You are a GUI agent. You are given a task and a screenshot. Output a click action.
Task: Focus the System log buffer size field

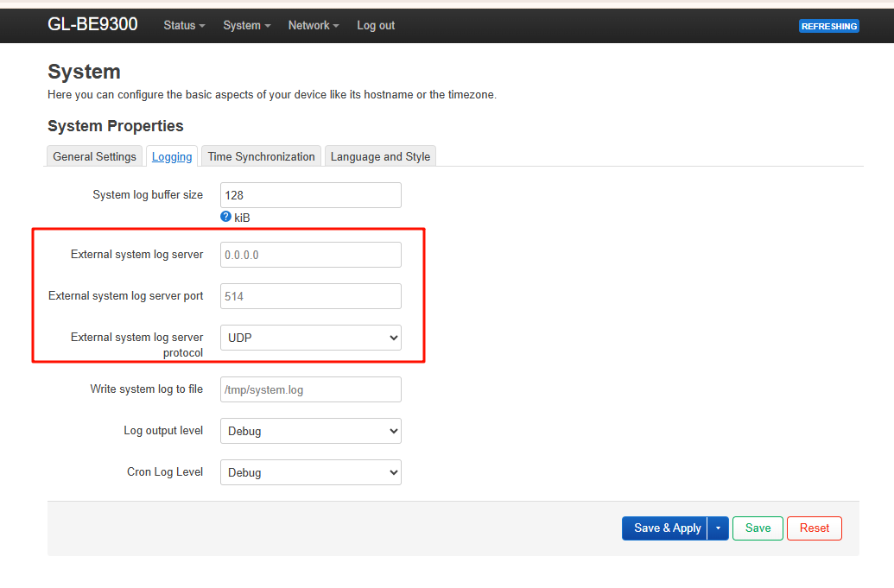click(x=310, y=195)
